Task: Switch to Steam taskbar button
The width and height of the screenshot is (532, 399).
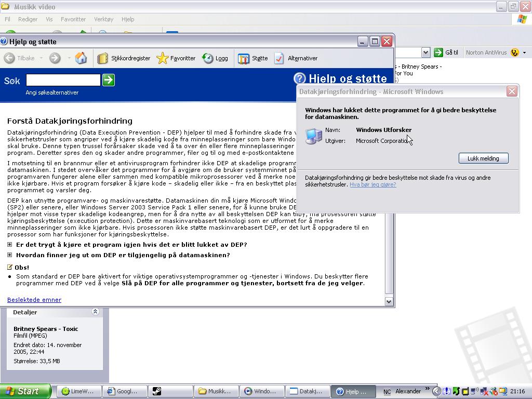Action: coord(170,391)
